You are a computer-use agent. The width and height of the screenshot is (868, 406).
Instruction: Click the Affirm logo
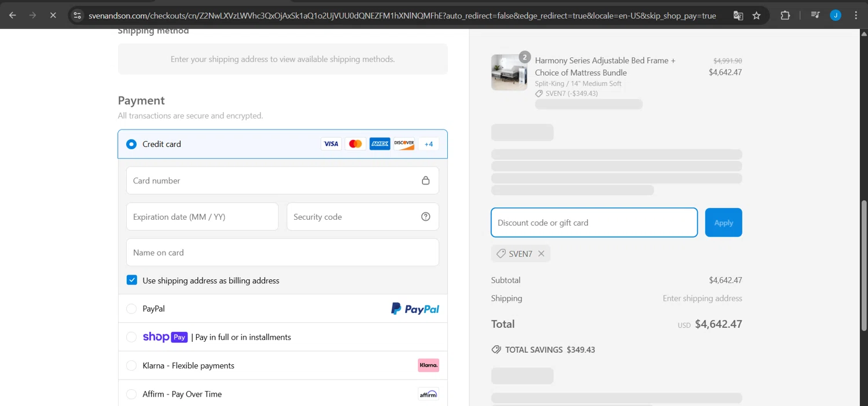point(428,394)
